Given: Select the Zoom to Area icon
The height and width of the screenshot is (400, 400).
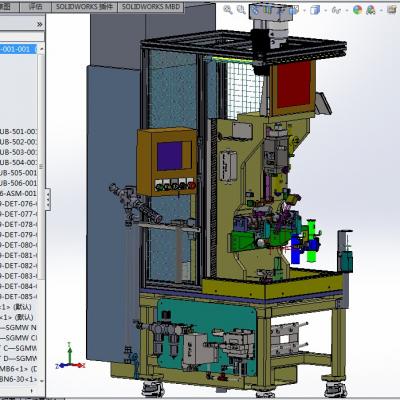Looking at the screenshot, I should [x=241, y=10].
